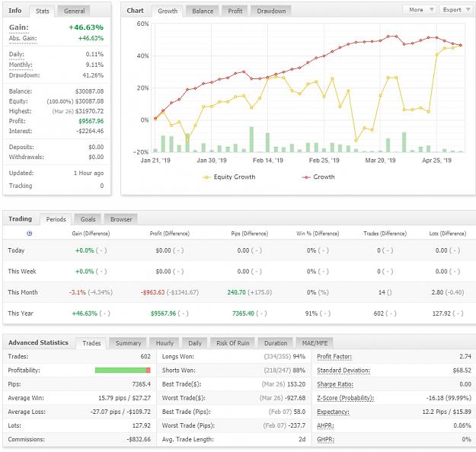Open the Risk Of Ruin tab

click(x=232, y=343)
